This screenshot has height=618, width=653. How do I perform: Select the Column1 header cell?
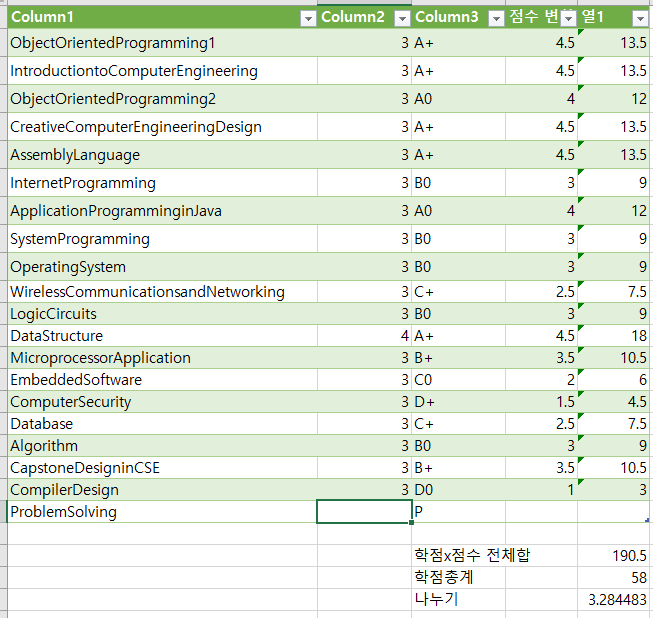click(162, 17)
